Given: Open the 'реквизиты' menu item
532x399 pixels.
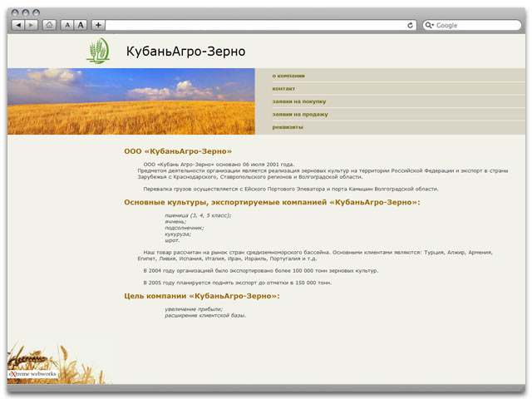Looking at the screenshot, I should pyautogui.click(x=288, y=127).
